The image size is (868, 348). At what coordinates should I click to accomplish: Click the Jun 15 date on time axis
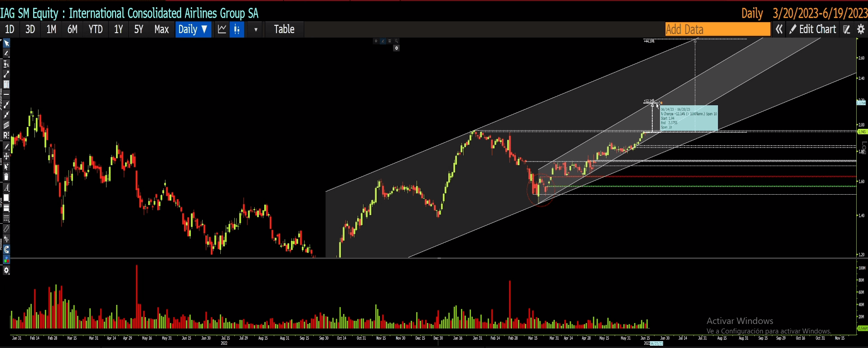(x=645, y=338)
